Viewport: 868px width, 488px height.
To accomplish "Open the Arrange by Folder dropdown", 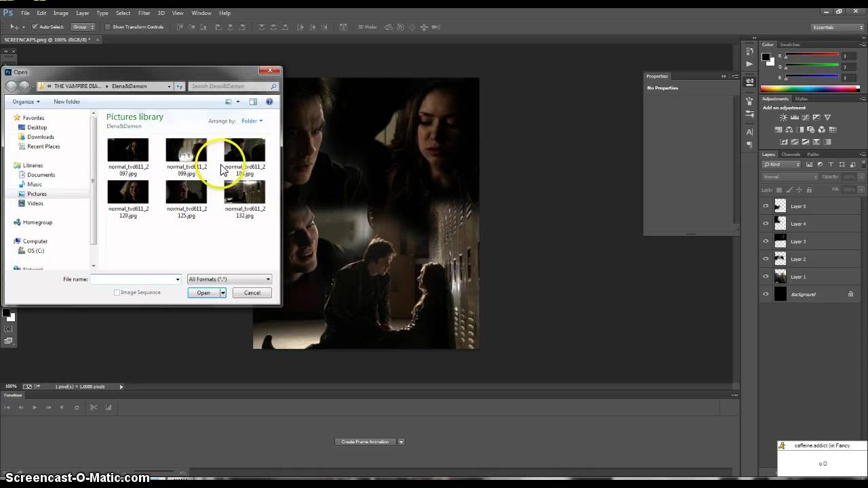I will [x=252, y=121].
